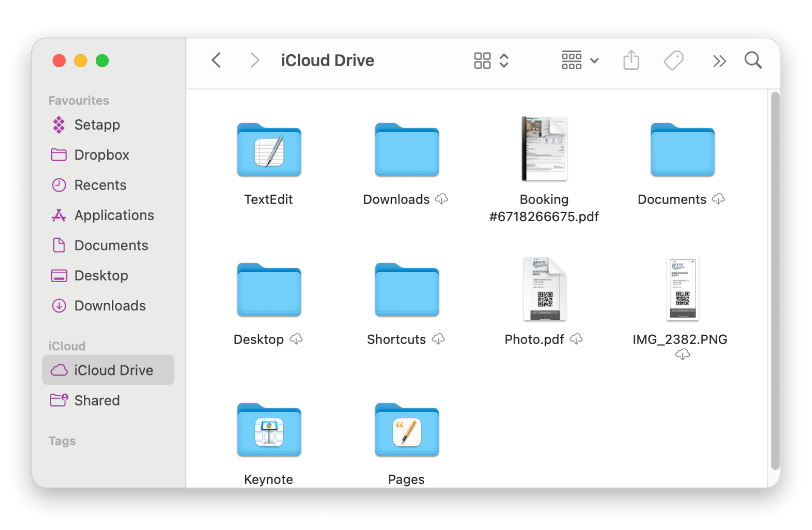Image resolution: width=812 pixels, height=530 pixels.
Task: Click the Tags section header
Action: coord(62,441)
